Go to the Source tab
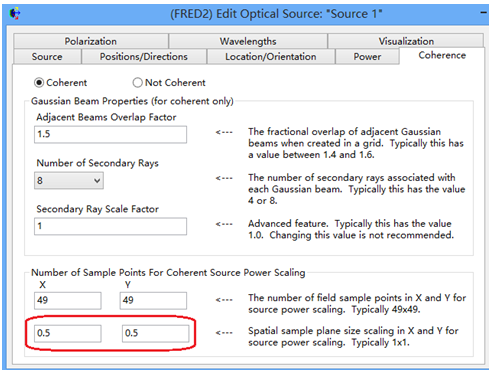Viewport: 492px width, 374px height. point(47,56)
